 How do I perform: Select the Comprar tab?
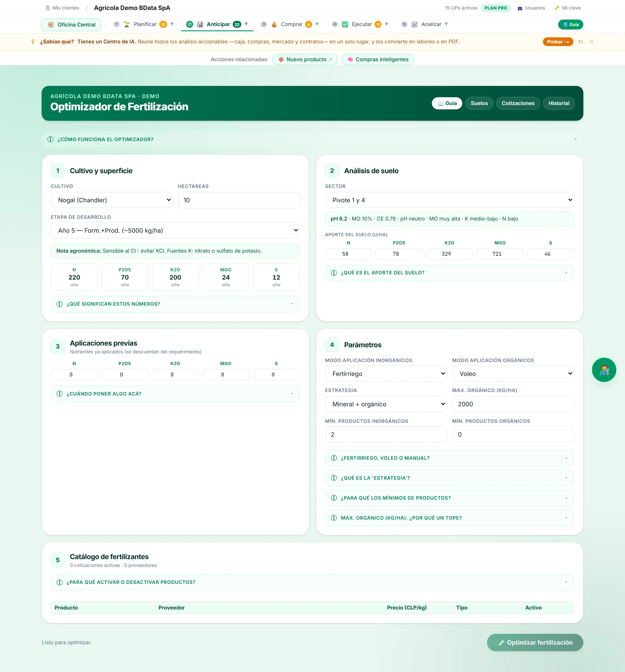[290, 24]
